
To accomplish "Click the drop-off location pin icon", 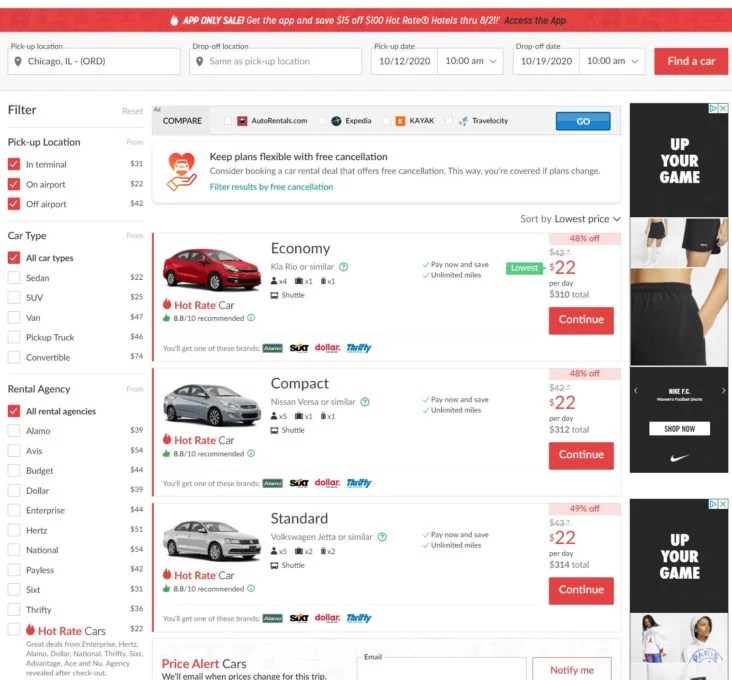I will tap(199, 61).
